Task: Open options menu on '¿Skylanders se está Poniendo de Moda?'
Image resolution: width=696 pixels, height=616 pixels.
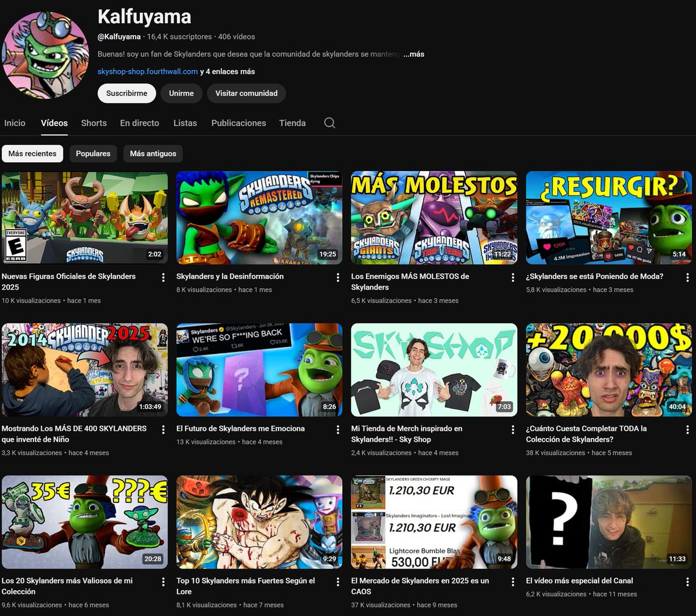Action: tap(687, 277)
